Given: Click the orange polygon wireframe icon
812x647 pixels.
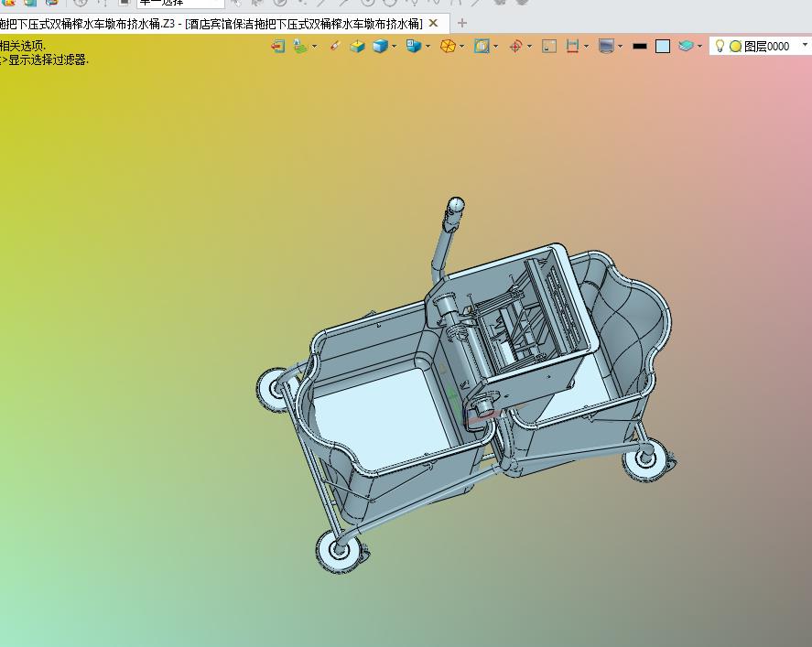Looking at the screenshot, I should click(448, 46).
